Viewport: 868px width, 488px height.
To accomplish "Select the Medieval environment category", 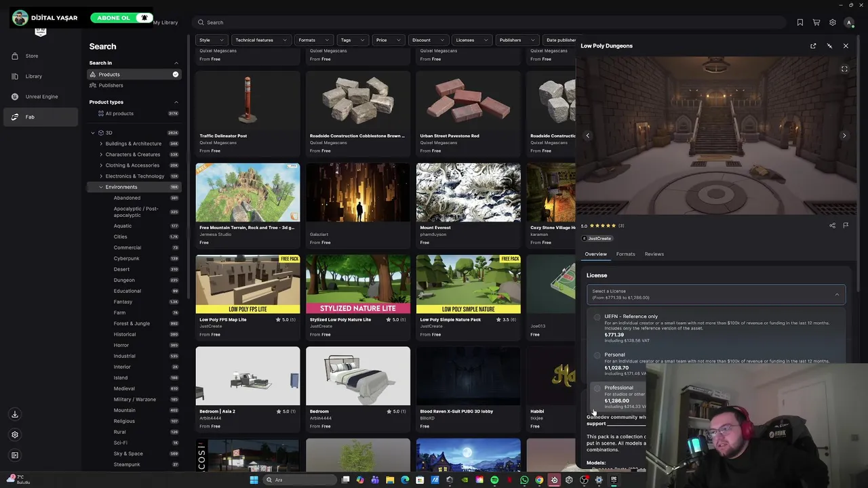I will coord(124,388).
